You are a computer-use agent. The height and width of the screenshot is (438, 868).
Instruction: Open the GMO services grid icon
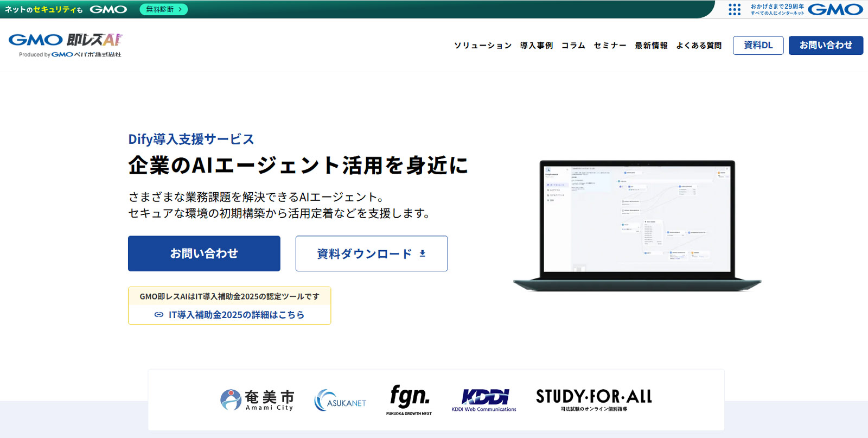point(735,9)
